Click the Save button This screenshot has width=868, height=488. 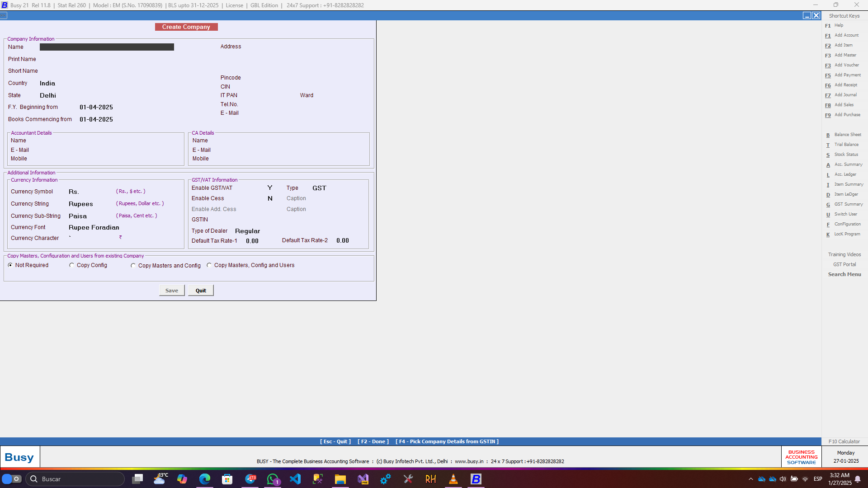click(x=172, y=291)
